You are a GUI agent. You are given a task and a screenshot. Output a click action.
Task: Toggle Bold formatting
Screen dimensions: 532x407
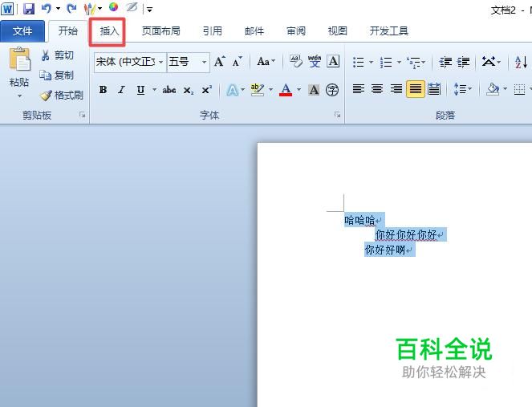[103, 90]
